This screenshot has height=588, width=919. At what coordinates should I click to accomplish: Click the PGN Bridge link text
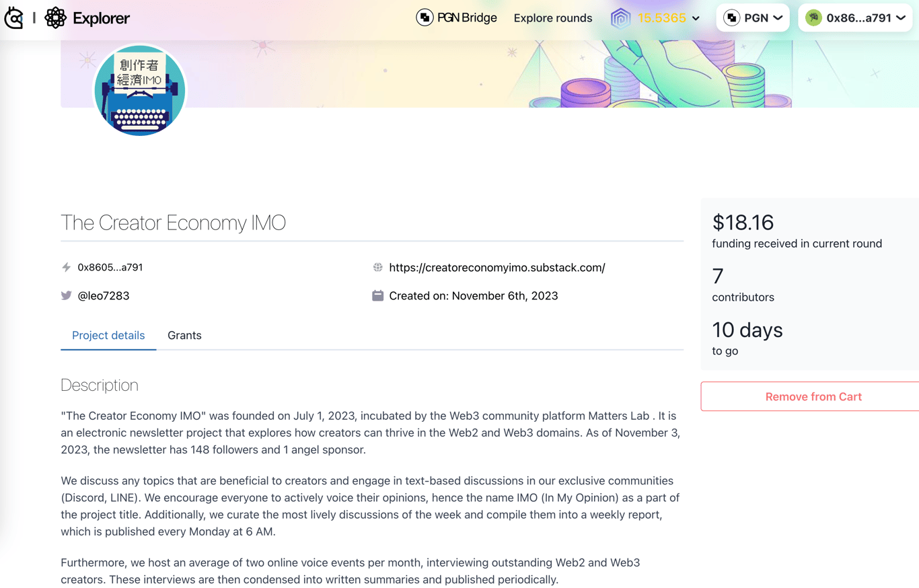click(x=467, y=18)
